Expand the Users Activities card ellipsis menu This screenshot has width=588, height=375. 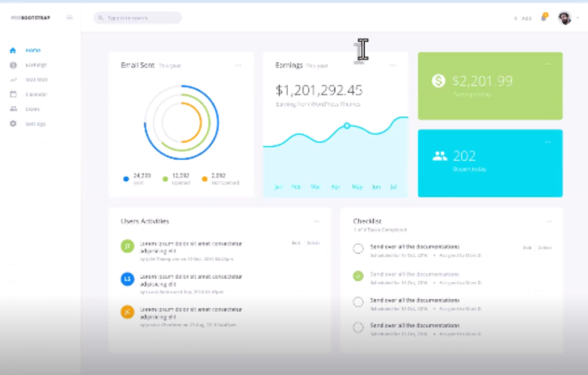click(x=316, y=221)
